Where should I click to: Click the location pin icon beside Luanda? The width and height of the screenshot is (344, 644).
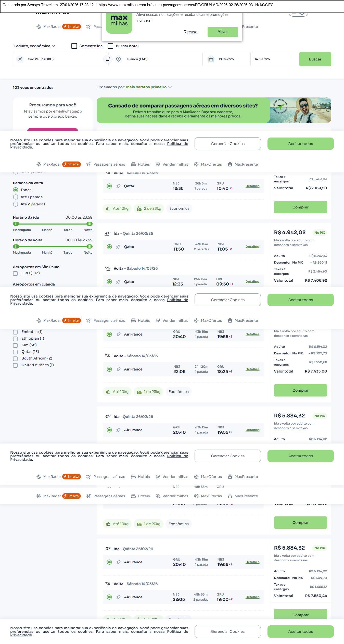click(x=118, y=59)
